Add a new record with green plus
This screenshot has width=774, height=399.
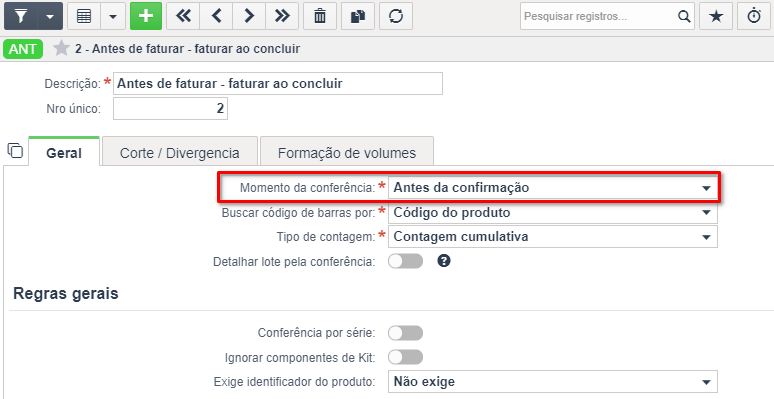click(146, 16)
